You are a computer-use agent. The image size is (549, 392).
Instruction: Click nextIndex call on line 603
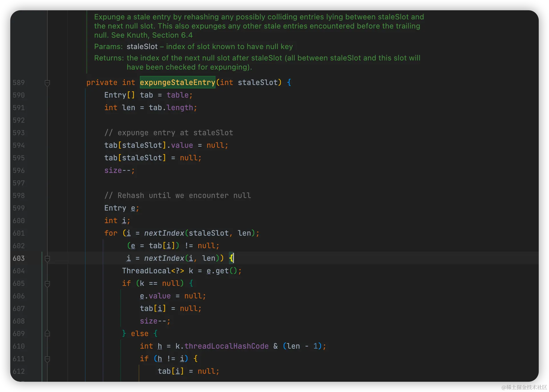tap(164, 258)
